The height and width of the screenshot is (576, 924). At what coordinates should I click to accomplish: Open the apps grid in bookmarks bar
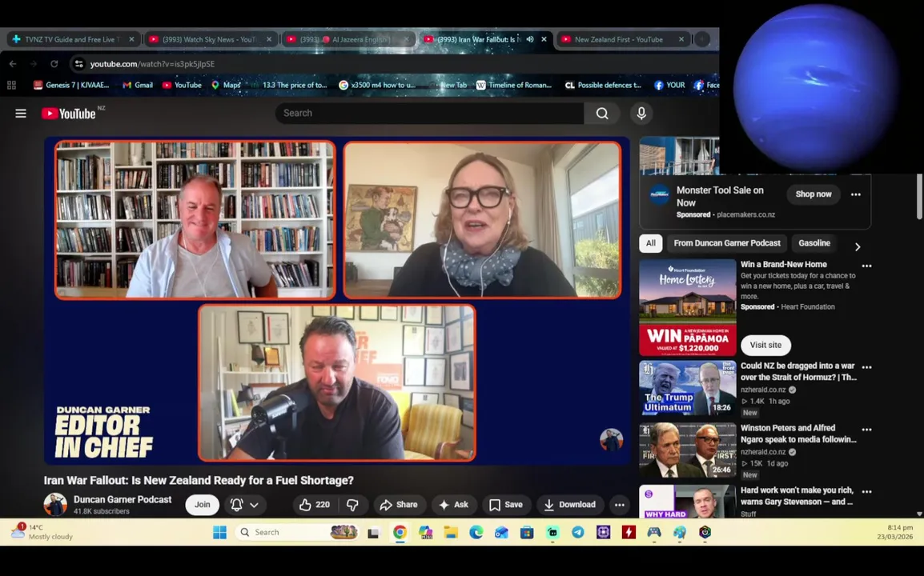[x=11, y=85]
